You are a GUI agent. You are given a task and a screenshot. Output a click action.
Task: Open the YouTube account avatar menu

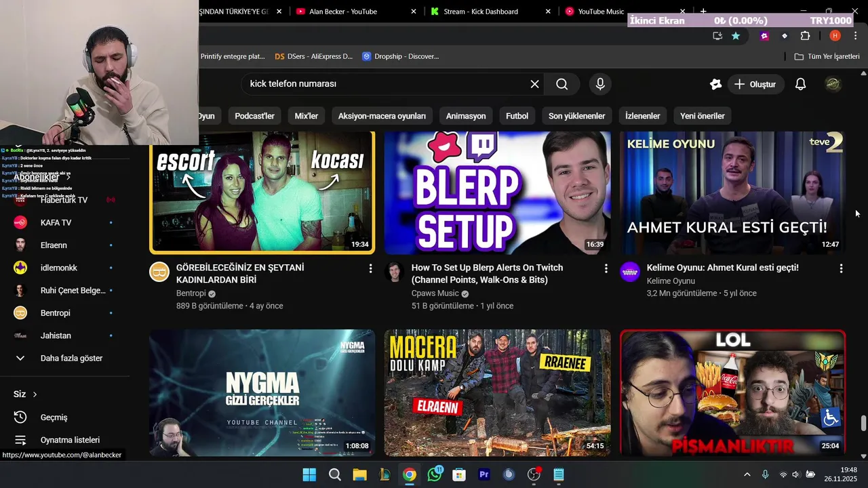tap(833, 84)
